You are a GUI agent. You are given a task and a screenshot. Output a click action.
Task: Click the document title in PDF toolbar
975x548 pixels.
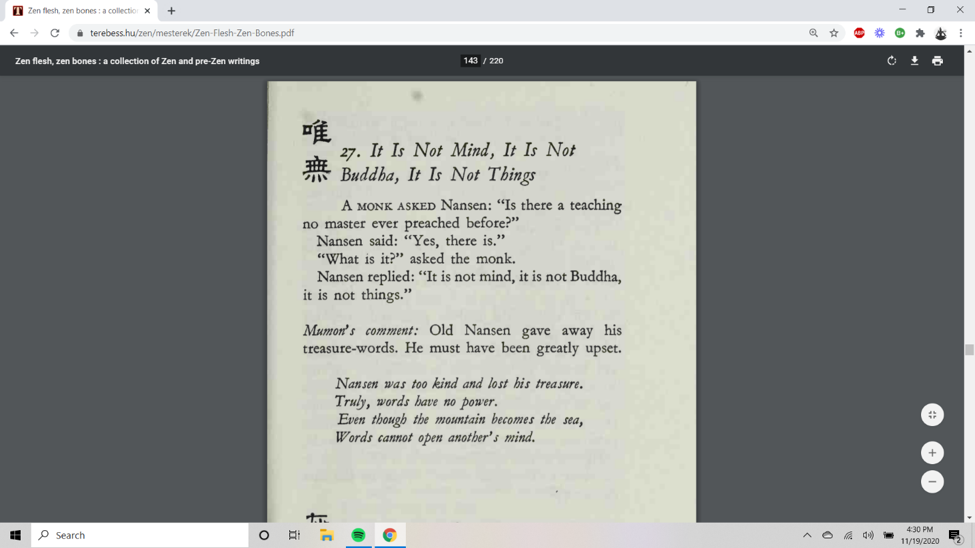(x=137, y=61)
